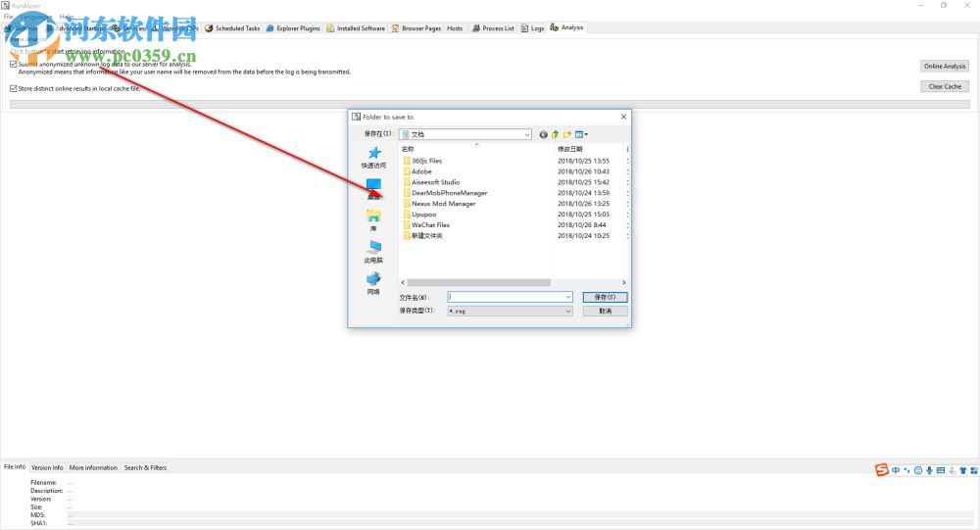This screenshot has width=980, height=530.
Task: Click the progress bar under the checkboxes
Action: coord(489,105)
